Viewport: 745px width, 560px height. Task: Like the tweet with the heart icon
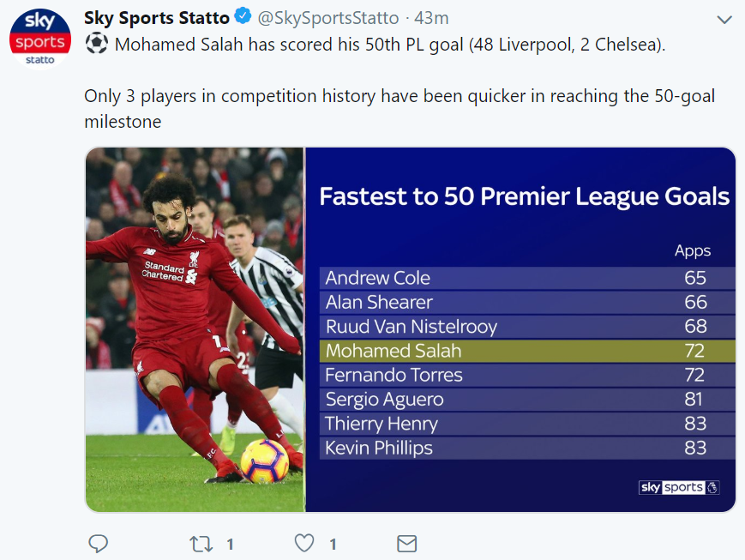(x=304, y=544)
